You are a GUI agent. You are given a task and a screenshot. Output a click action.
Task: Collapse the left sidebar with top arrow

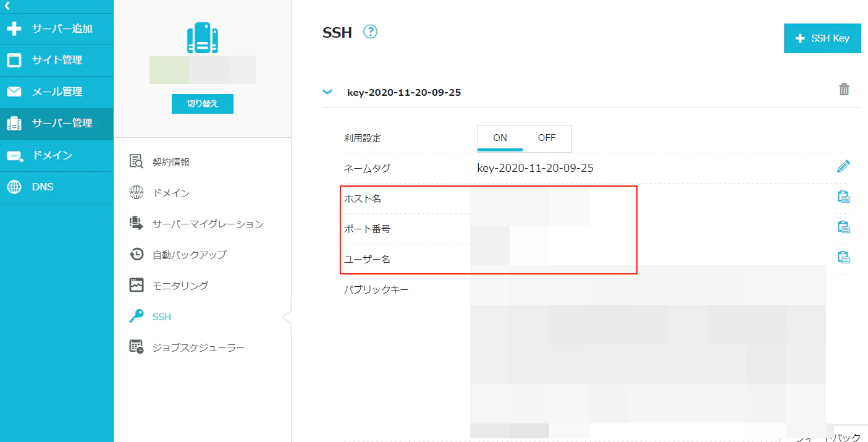coord(7,6)
